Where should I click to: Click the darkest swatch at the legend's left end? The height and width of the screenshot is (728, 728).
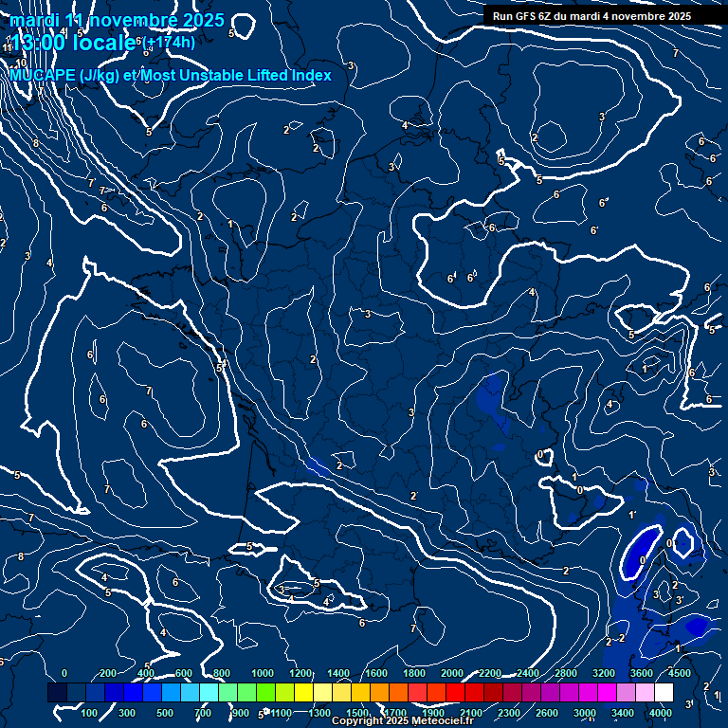click(x=58, y=692)
